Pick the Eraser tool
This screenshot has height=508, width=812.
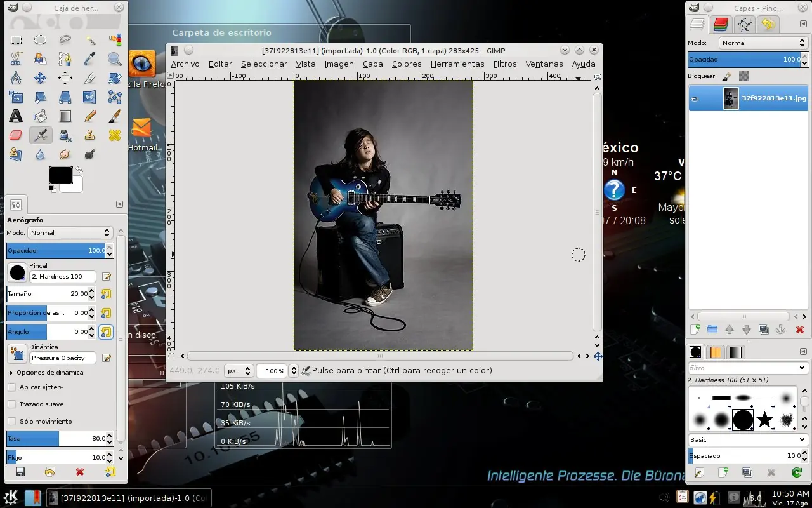16,135
